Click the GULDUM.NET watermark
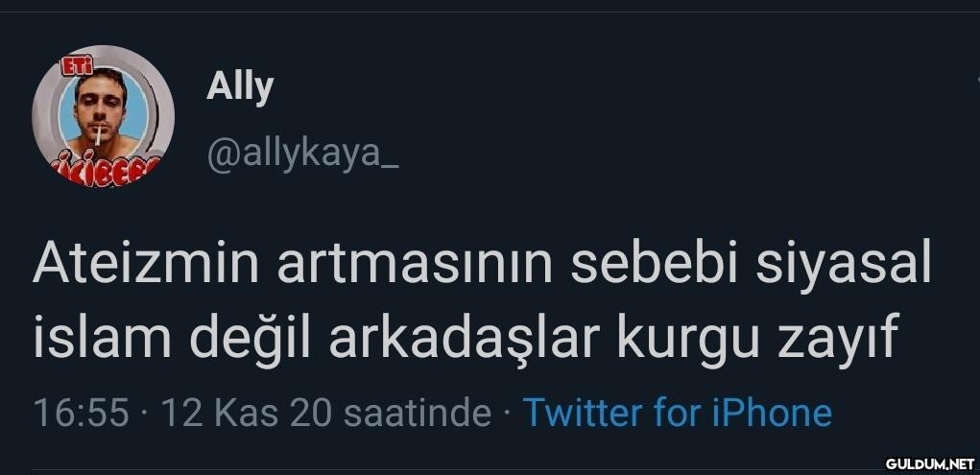This screenshot has height=475, width=980. pos(930,463)
